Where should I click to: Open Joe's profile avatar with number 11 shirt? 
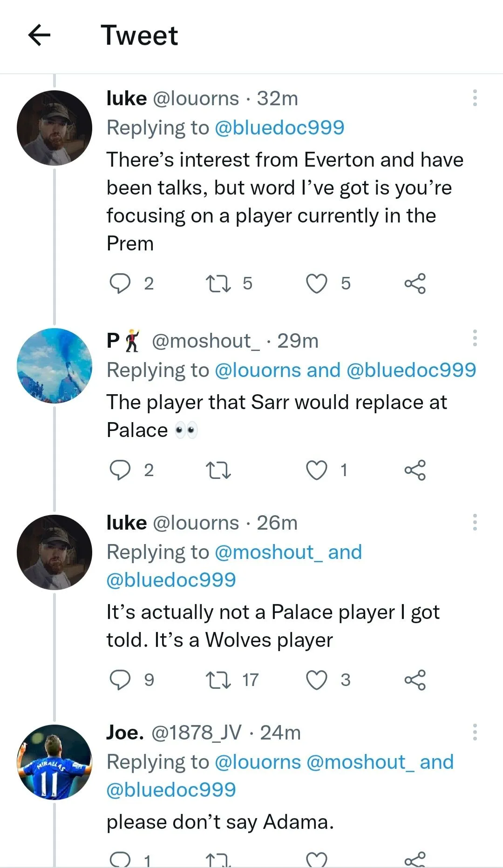(x=54, y=762)
